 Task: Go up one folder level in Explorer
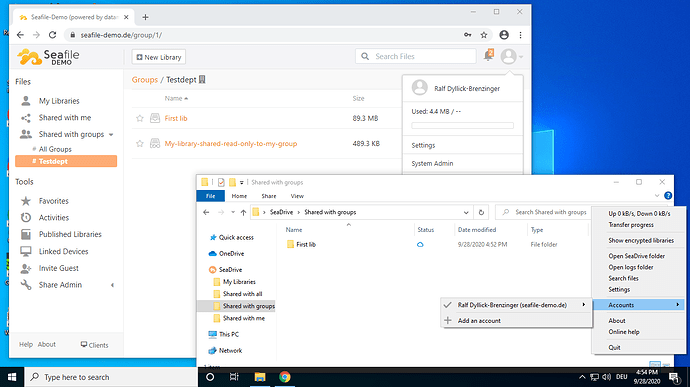[x=243, y=212]
